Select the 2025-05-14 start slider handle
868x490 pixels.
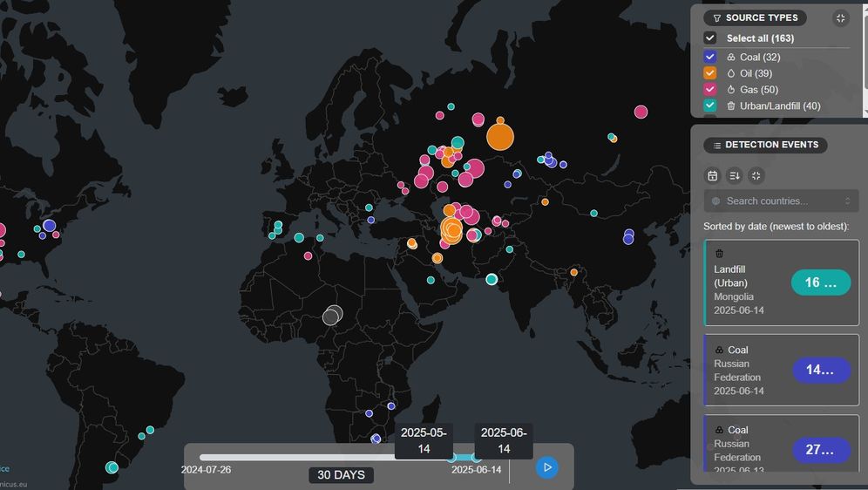[451, 458]
